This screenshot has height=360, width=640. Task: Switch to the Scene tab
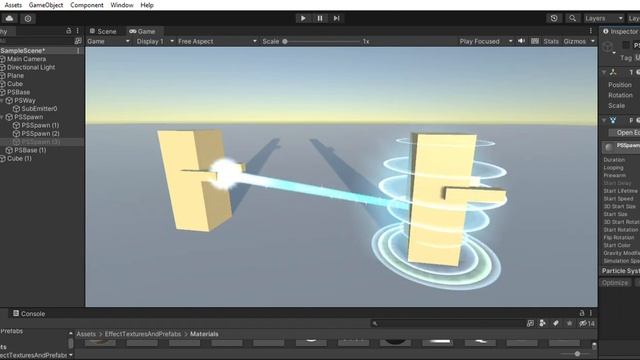(x=103, y=31)
